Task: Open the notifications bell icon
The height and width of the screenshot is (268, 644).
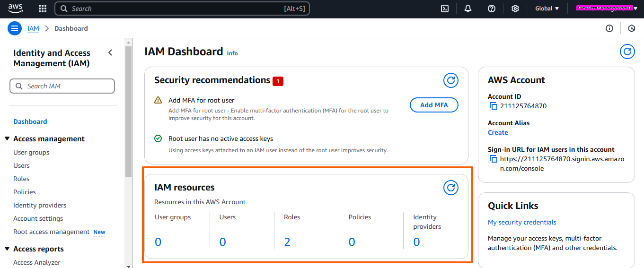Action: [468, 9]
